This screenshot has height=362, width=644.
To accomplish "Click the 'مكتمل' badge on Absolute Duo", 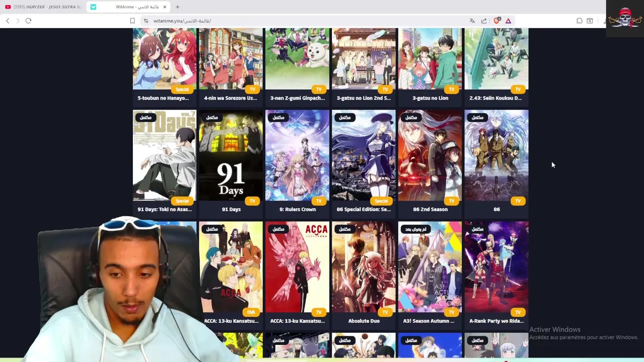I will tap(345, 229).
